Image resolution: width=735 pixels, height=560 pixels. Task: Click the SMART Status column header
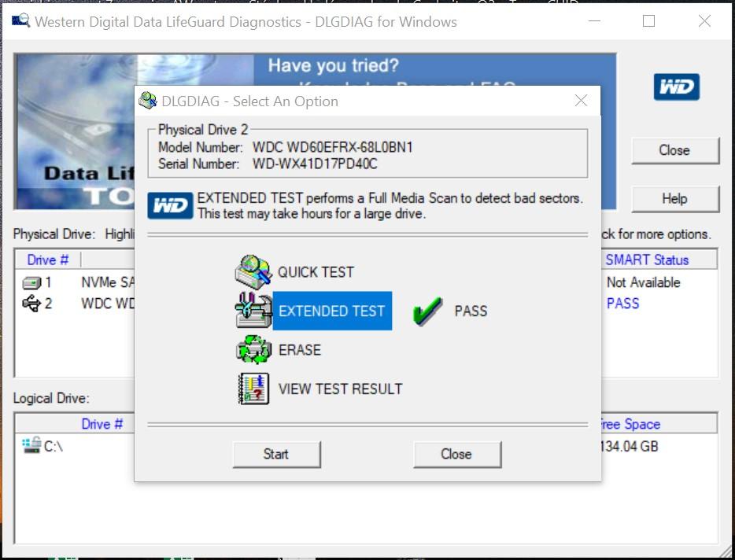click(x=648, y=260)
